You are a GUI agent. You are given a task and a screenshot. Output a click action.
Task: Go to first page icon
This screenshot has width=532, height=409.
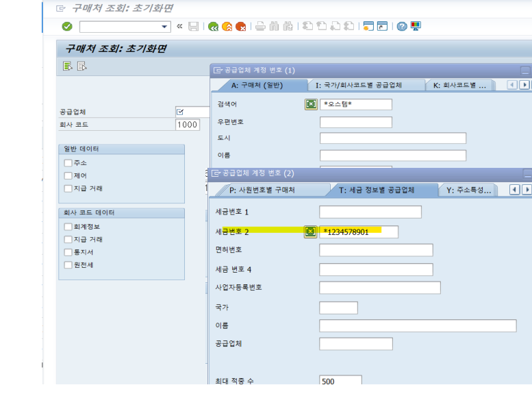pos(307,26)
